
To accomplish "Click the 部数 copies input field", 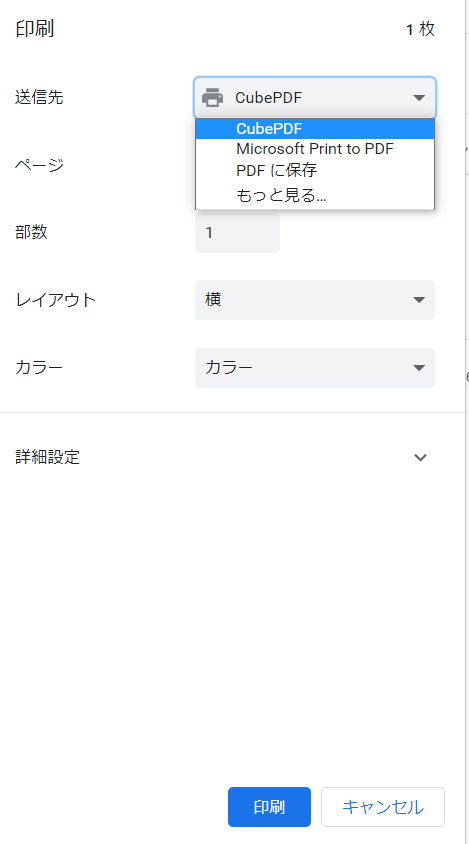I will click(x=237, y=233).
